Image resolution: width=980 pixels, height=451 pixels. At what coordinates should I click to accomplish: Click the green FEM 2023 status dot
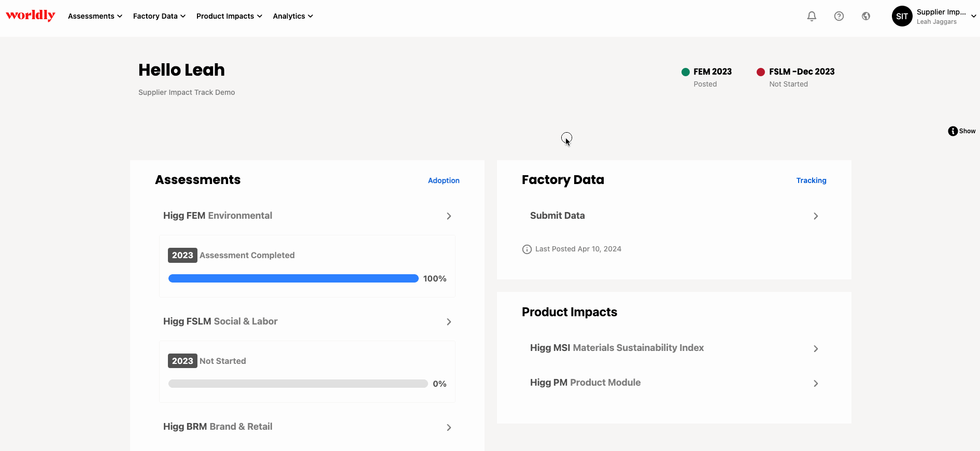click(685, 72)
